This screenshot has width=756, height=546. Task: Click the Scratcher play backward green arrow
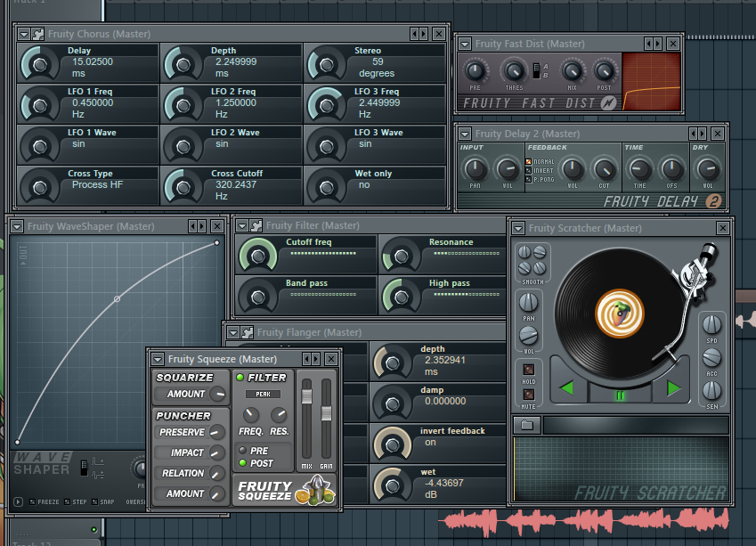tap(567, 387)
